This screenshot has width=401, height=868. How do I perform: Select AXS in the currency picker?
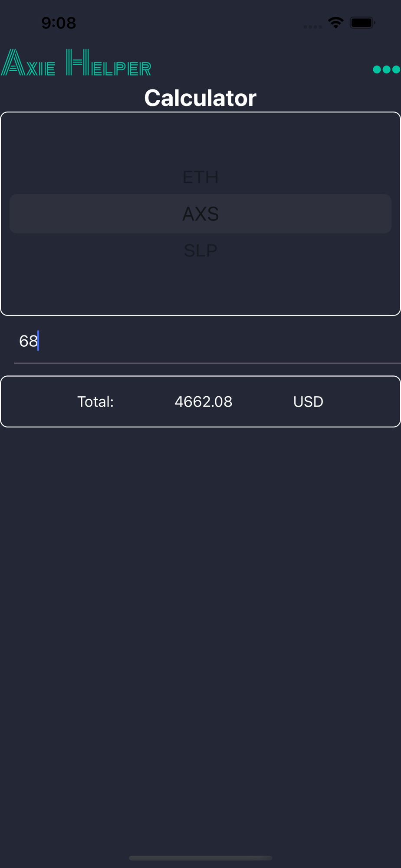coord(200,214)
